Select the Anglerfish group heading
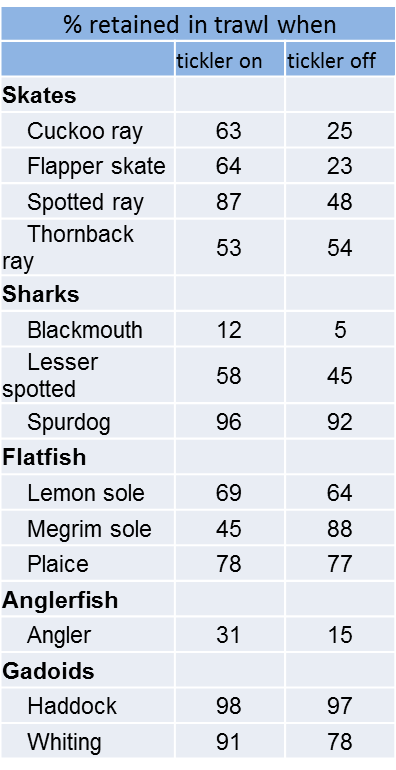396x770 pixels. 60,601
